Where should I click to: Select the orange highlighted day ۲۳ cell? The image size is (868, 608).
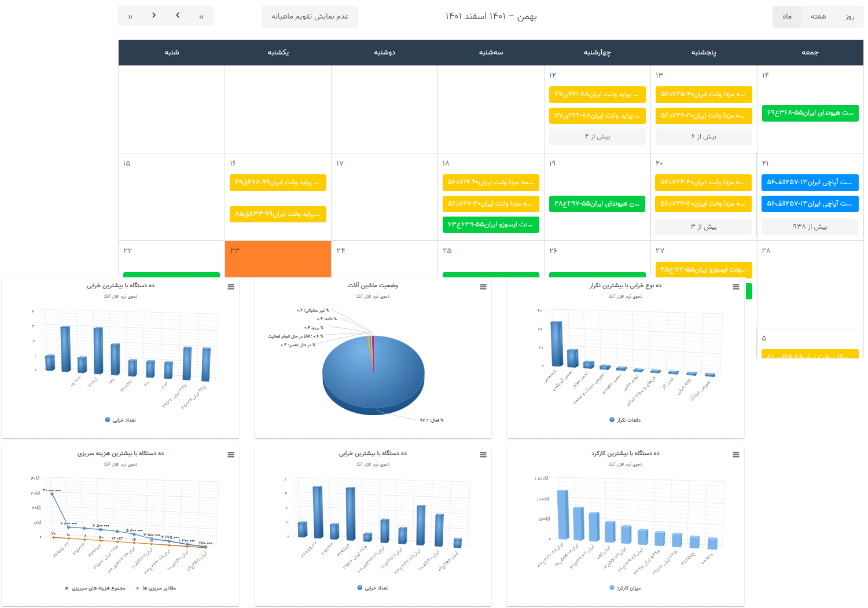click(x=278, y=259)
